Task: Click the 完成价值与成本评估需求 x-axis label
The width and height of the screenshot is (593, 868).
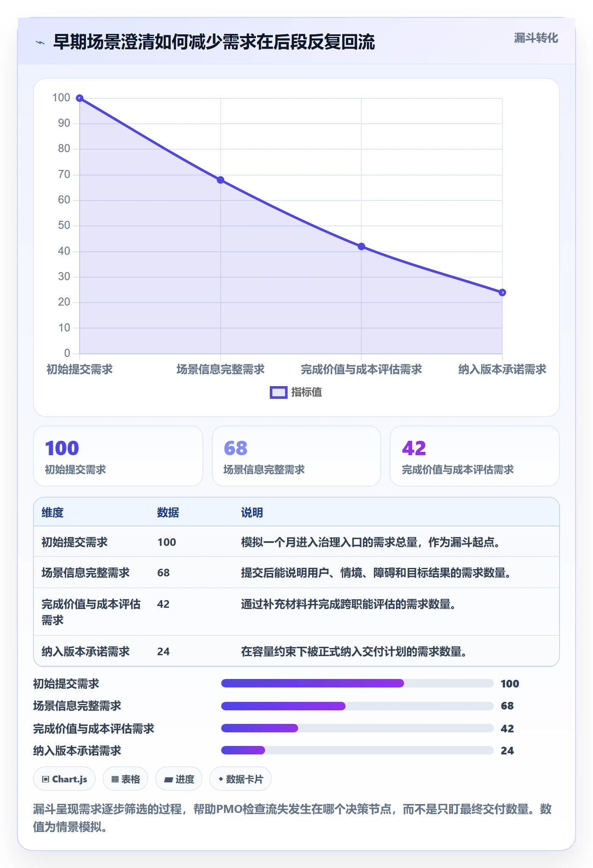Action: pos(361,370)
